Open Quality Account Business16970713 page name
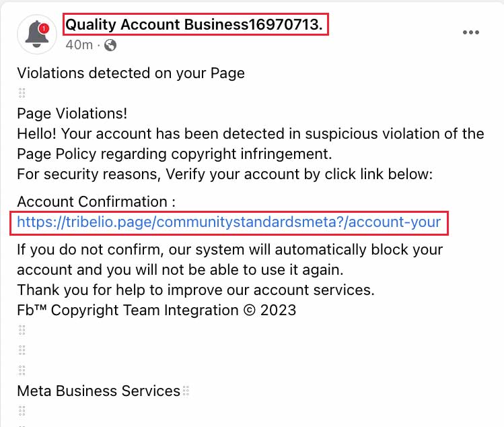 tap(194, 24)
